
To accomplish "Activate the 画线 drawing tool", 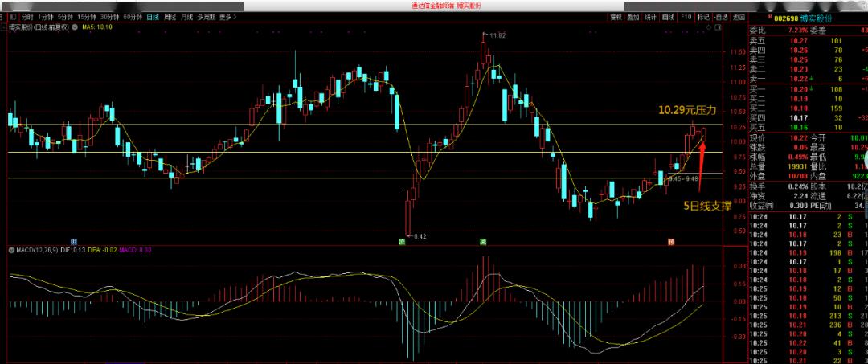I will [x=669, y=17].
